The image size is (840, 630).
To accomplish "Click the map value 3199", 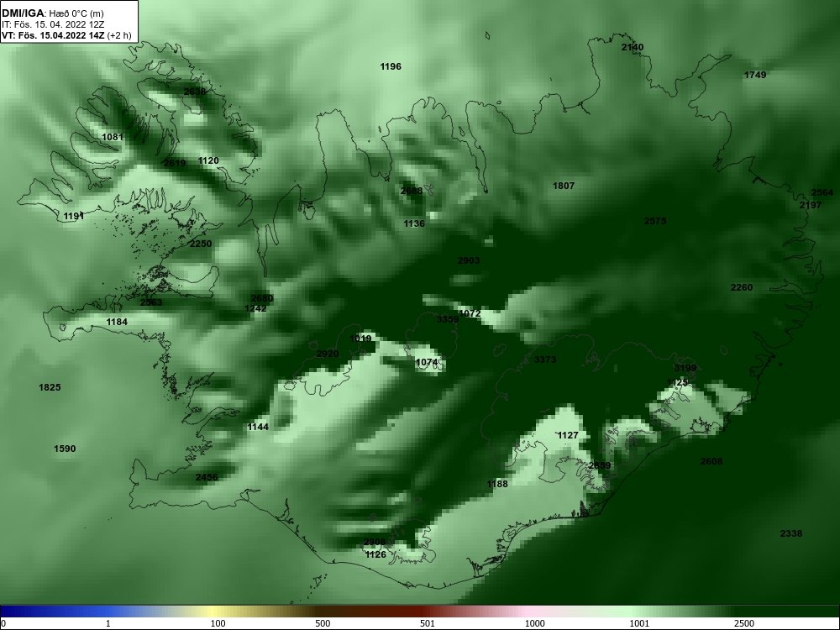I will (x=685, y=368).
